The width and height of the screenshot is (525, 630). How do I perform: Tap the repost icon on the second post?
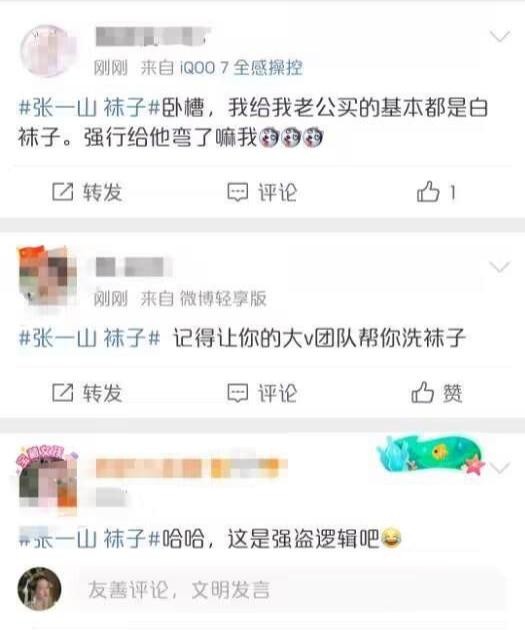pyautogui.click(x=63, y=393)
